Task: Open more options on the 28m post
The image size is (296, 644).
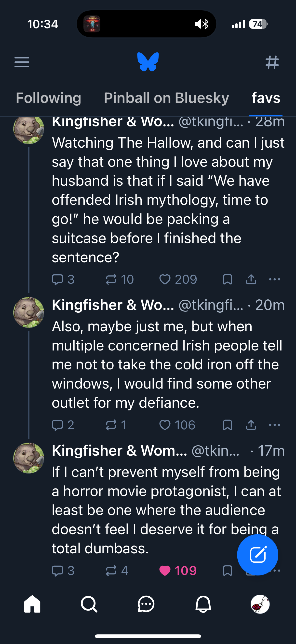Action: point(274,280)
